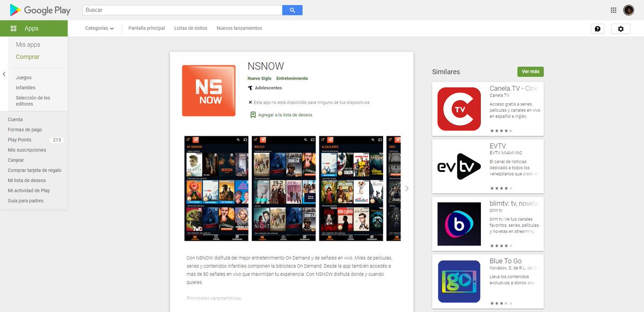Click the Google Play logo
644x312 pixels.
tap(40, 10)
